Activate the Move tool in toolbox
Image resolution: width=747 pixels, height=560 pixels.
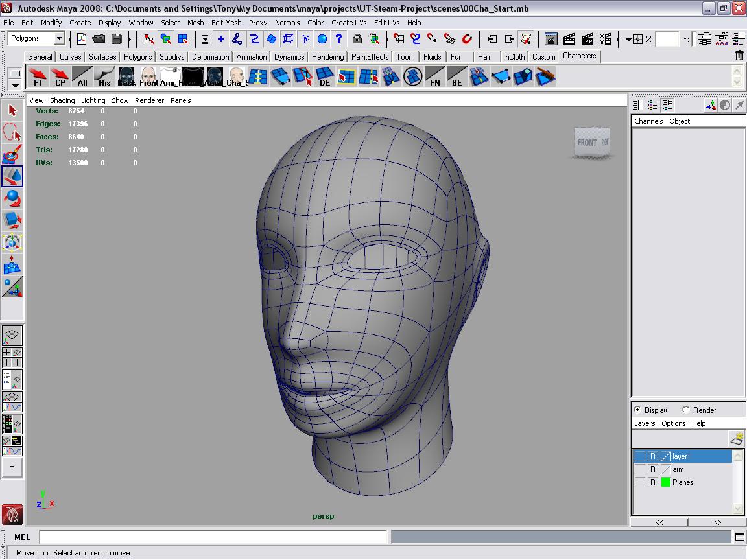point(12,176)
